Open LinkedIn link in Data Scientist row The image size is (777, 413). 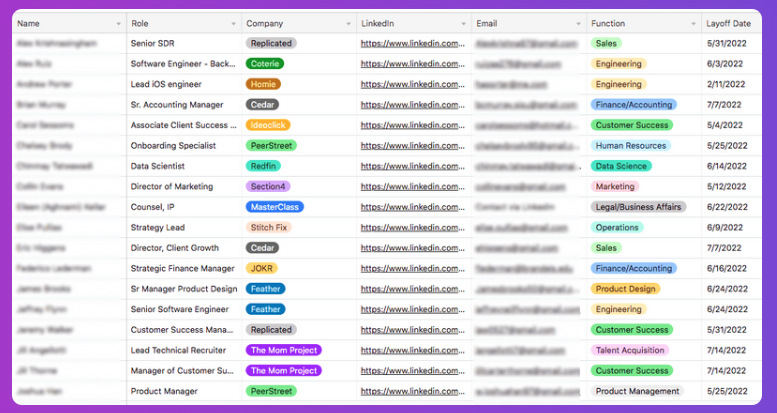pyautogui.click(x=413, y=166)
